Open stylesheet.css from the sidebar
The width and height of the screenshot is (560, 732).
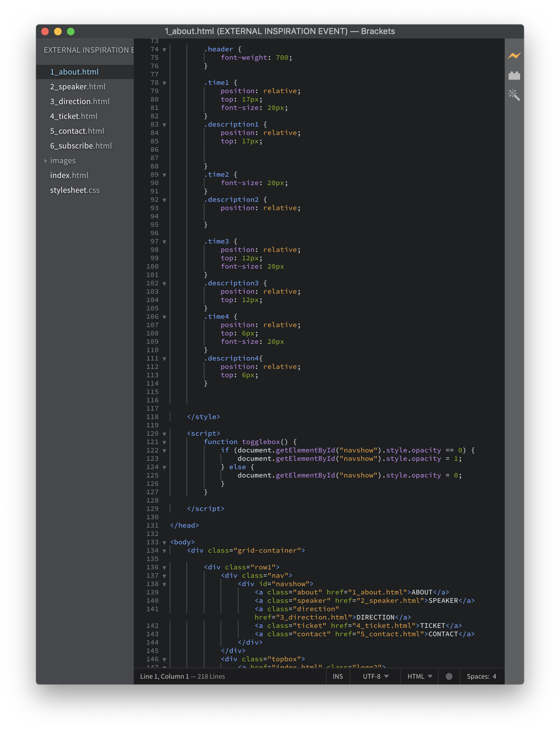[75, 190]
